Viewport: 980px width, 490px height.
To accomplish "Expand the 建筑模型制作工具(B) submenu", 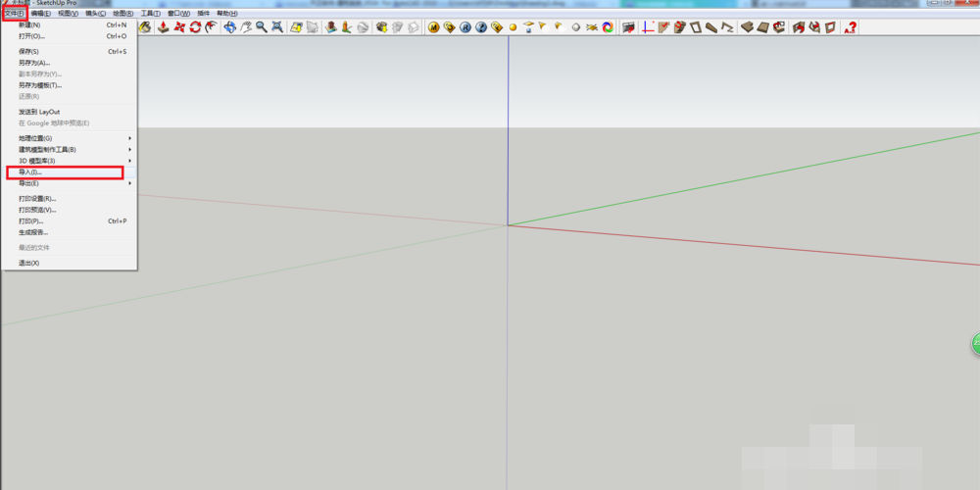I will coord(70,149).
